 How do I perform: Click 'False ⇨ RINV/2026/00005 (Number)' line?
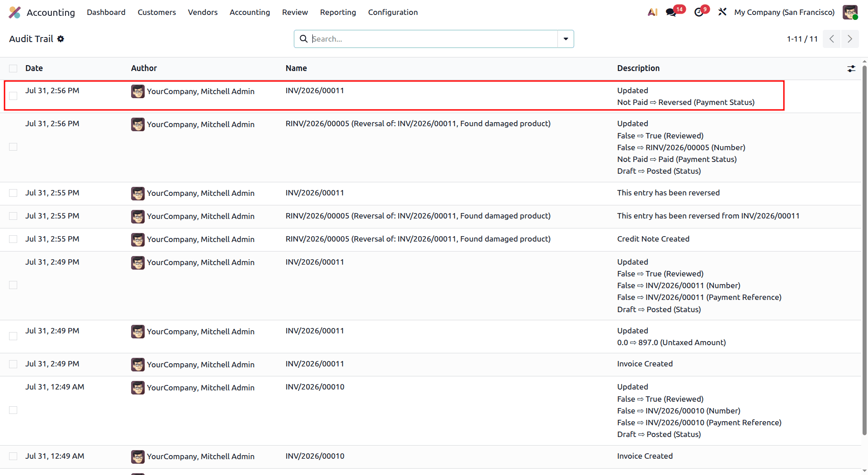[x=681, y=147]
